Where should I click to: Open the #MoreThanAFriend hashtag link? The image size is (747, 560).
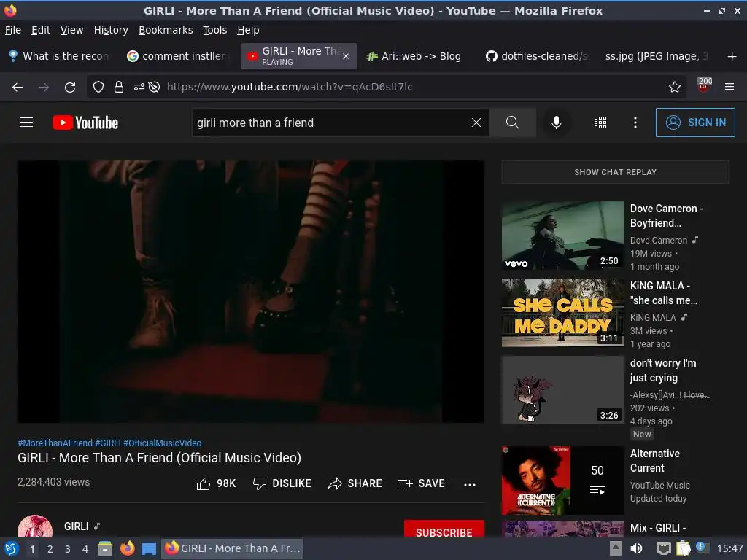click(55, 443)
